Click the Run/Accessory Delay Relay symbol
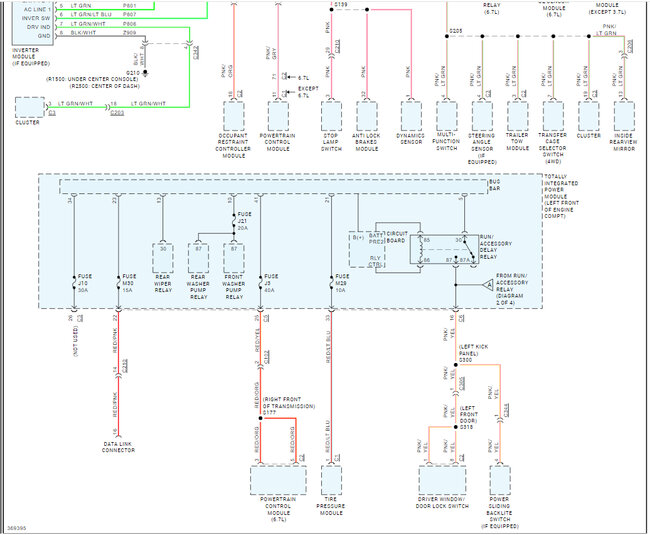The height and width of the screenshot is (535, 650). (x=444, y=249)
